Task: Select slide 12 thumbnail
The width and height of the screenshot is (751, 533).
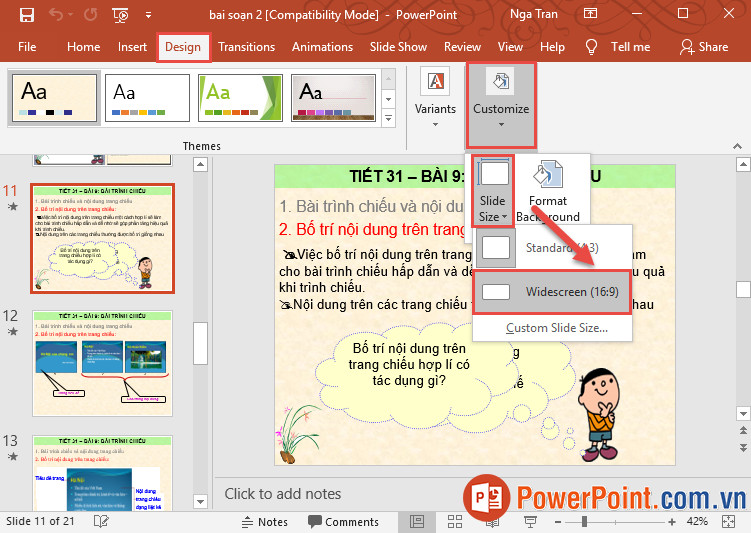Action: coord(102,363)
